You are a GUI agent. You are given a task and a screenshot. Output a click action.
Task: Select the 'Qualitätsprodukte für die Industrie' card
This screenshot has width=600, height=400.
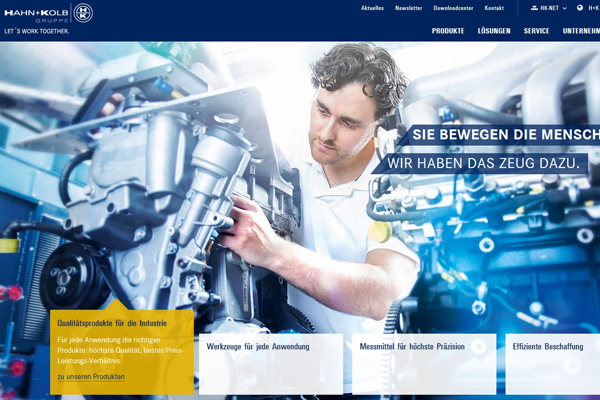(x=122, y=352)
